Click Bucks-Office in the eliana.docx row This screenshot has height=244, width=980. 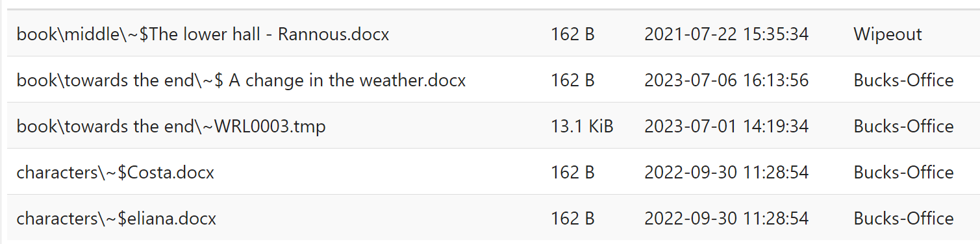coord(903,219)
